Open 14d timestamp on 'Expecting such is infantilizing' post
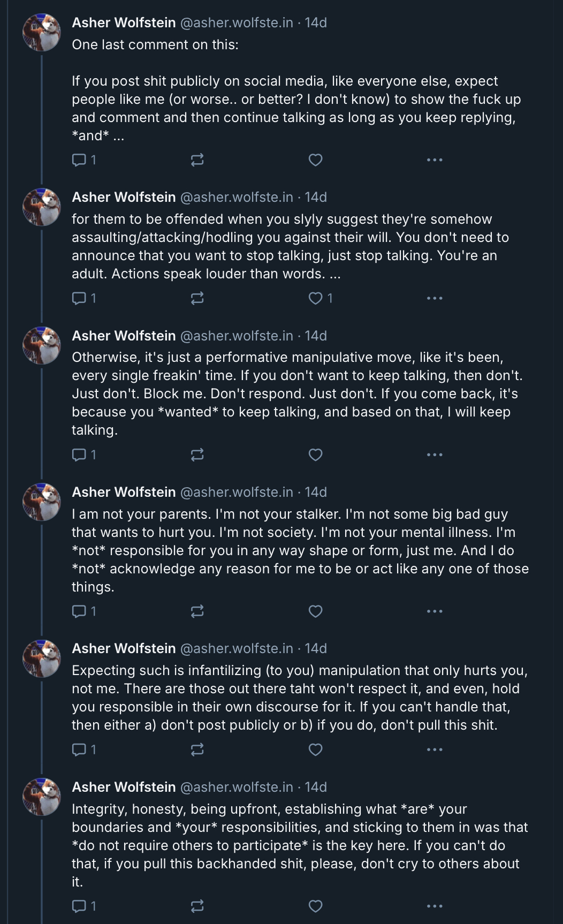563x924 pixels. tap(316, 648)
